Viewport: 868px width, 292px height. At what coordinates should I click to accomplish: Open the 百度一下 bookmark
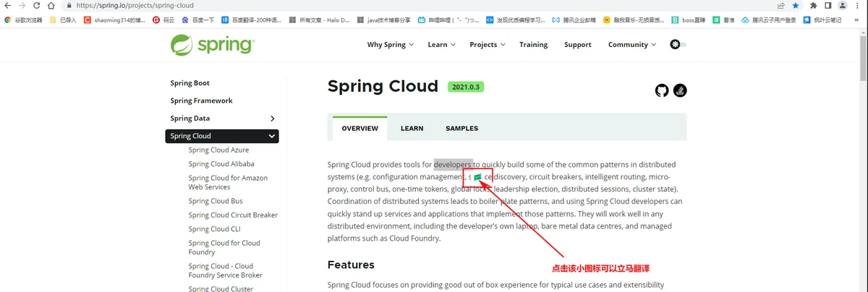(x=198, y=20)
